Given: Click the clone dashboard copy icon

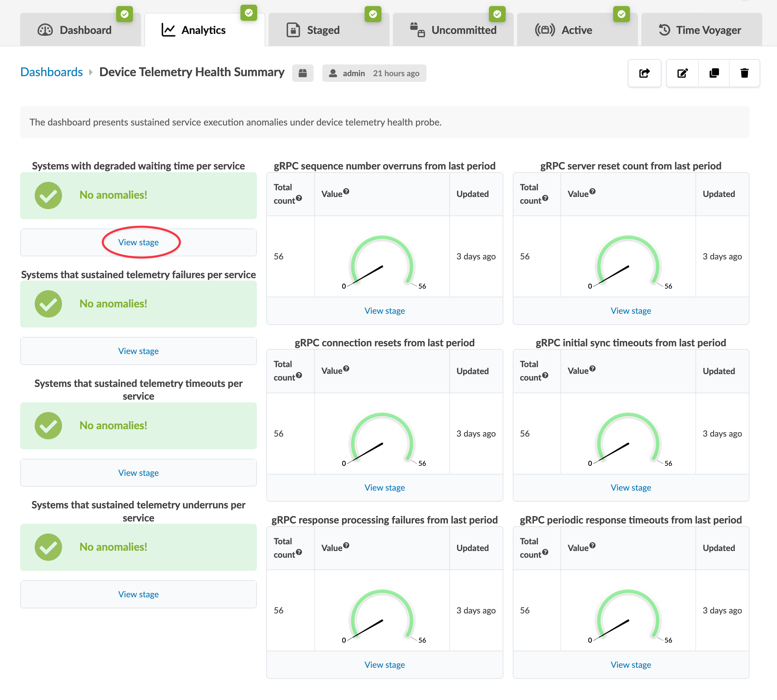Looking at the screenshot, I should tap(714, 73).
